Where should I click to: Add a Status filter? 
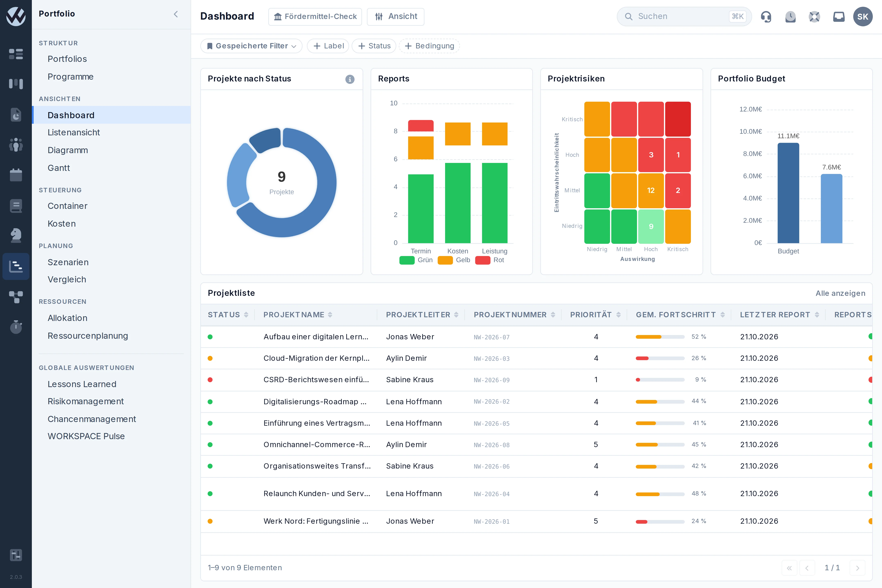pos(374,46)
